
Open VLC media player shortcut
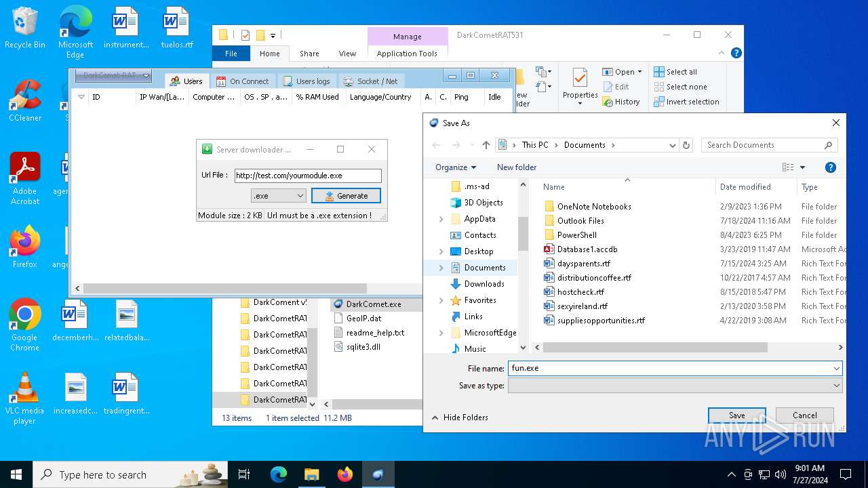pos(25,399)
